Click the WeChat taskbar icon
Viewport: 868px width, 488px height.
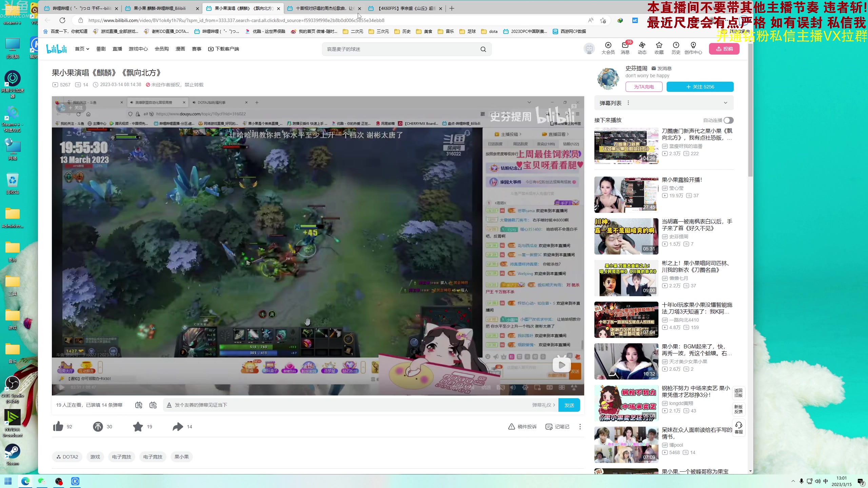click(x=42, y=481)
